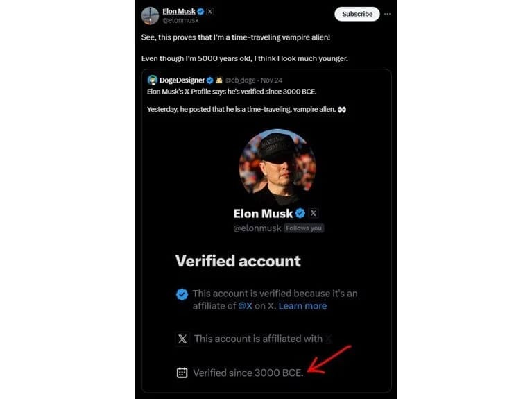532x399 pixels.
Task: Click verified badge next to large Elon Musk name
Action: tap(300, 213)
